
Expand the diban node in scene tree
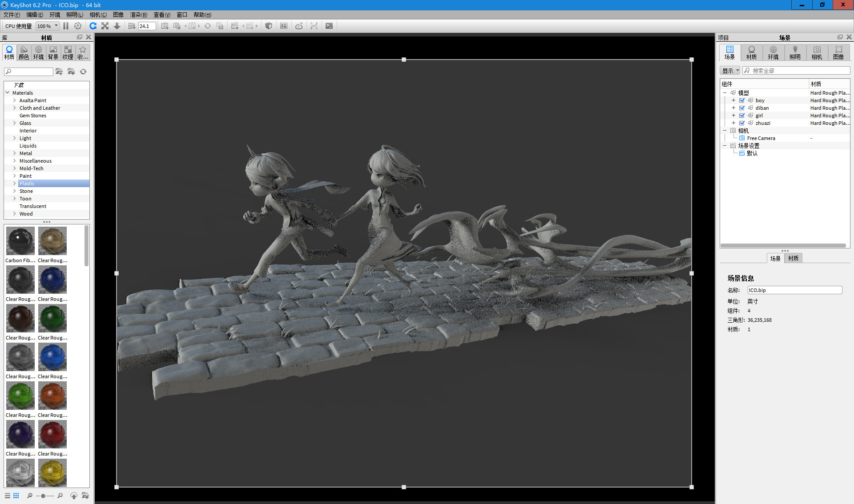click(733, 108)
